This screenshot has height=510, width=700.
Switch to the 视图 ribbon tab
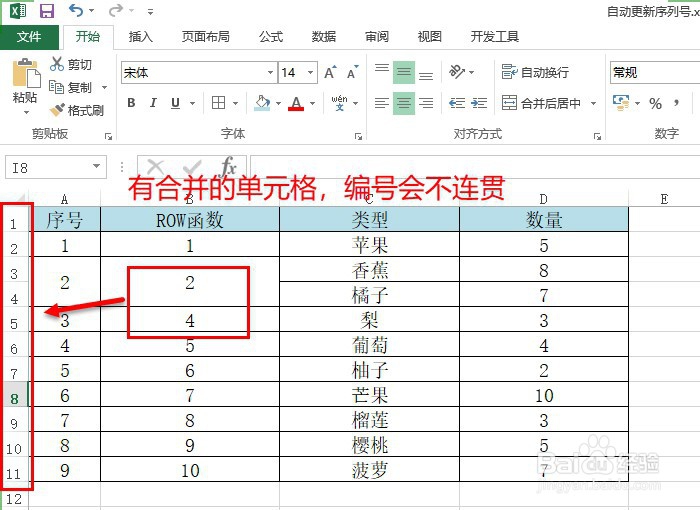click(x=429, y=37)
